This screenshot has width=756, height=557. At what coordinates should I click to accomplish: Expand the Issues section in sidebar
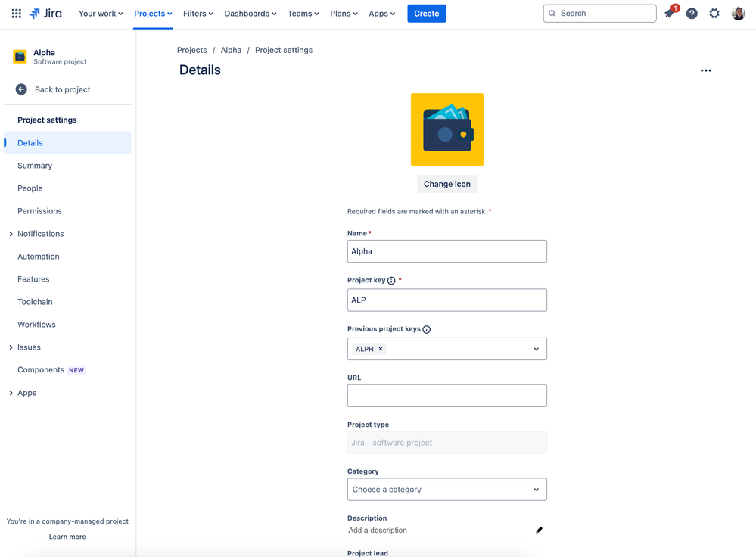point(11,347)
